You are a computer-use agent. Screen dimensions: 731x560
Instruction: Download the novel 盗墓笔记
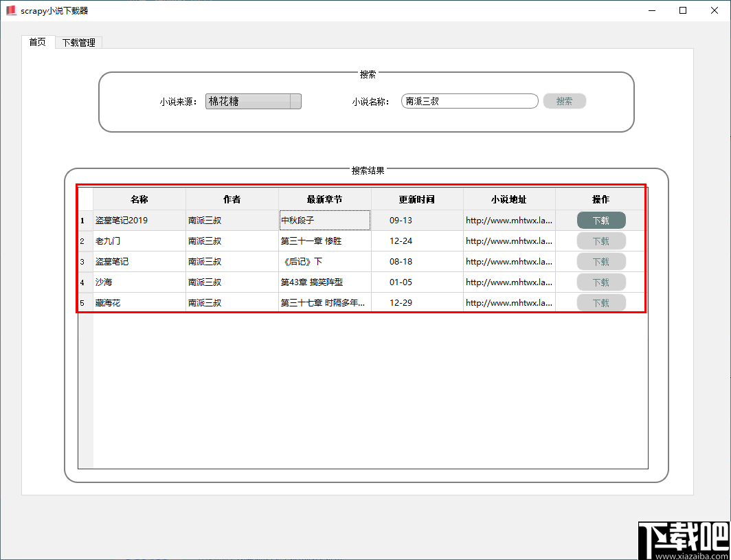600,261
